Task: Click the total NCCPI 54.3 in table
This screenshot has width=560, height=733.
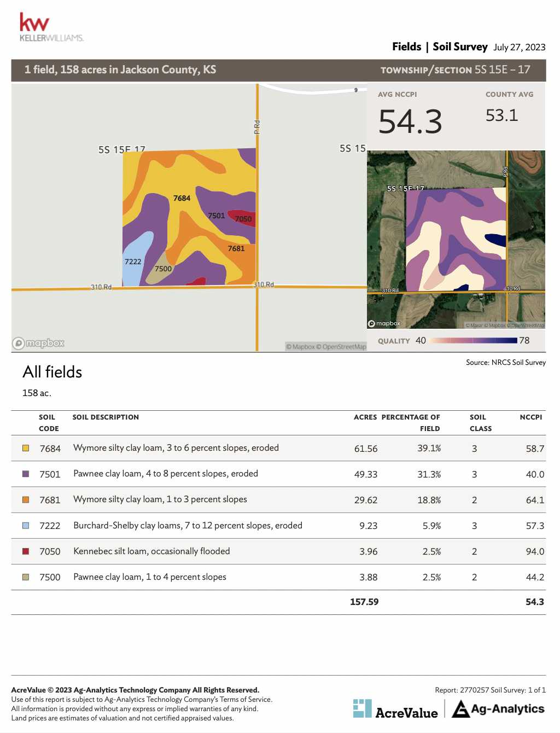Action: (x=535, y=602)
